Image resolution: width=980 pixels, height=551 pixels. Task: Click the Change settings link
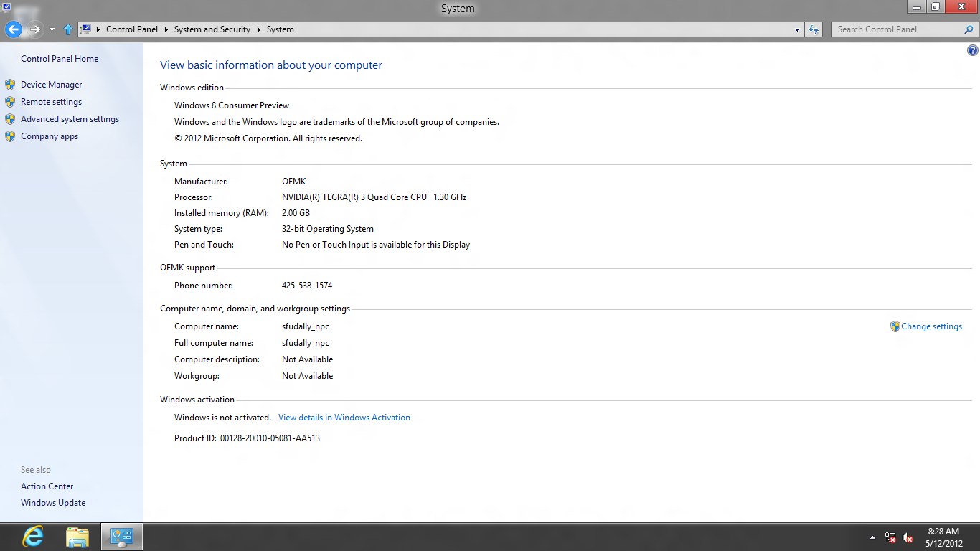coord(931,326)
